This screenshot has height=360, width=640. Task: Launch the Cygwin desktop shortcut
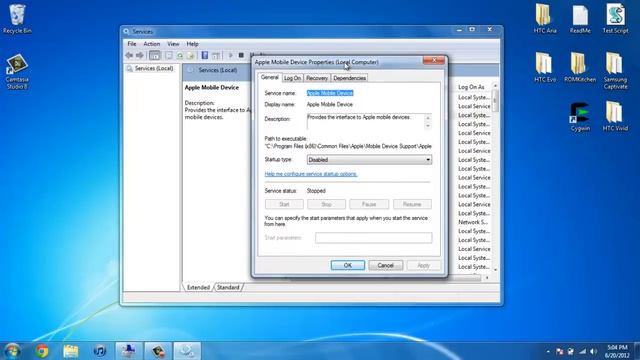click(580, 117)
